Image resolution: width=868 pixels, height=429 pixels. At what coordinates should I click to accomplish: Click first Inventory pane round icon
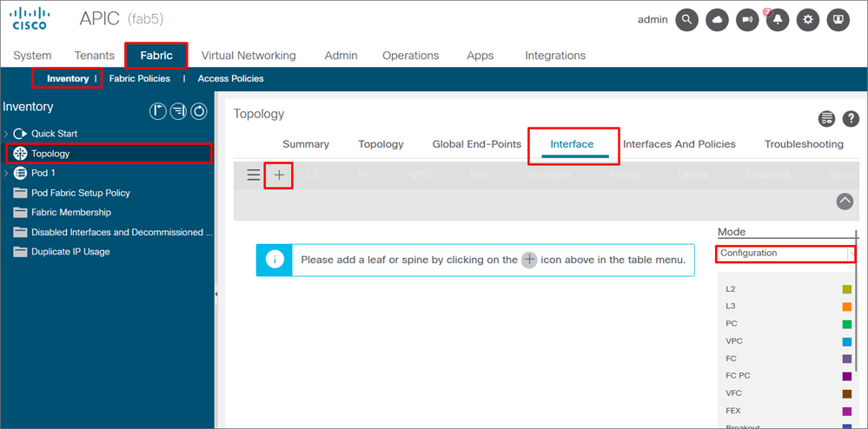tap(158, 112)
